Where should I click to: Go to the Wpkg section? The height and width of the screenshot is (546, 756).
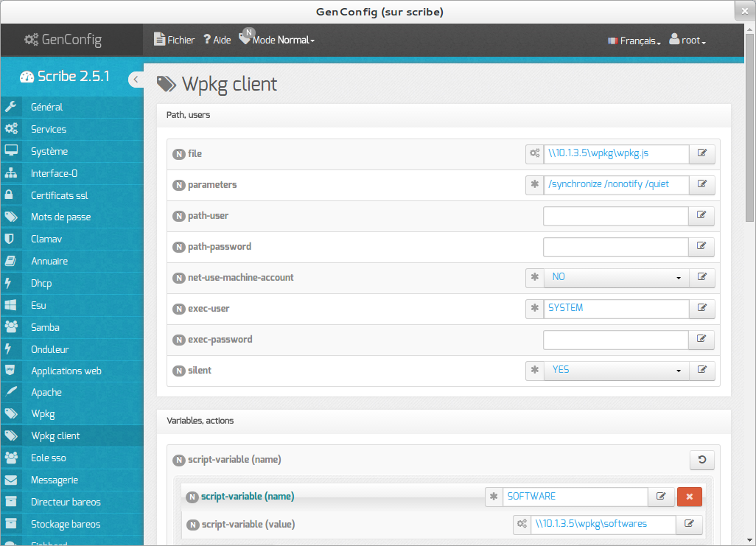tap(72, 414)
